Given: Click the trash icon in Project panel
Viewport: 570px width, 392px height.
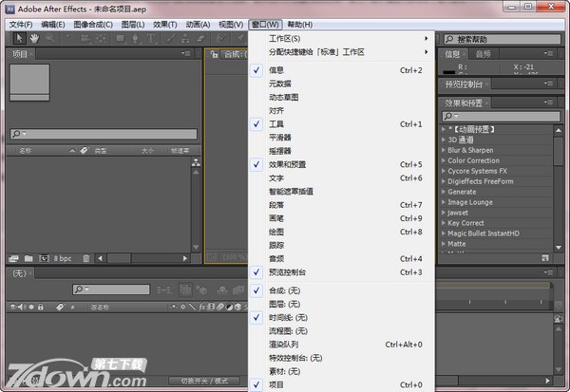Looking at the screenshot, I should click(x=86, y=257).
